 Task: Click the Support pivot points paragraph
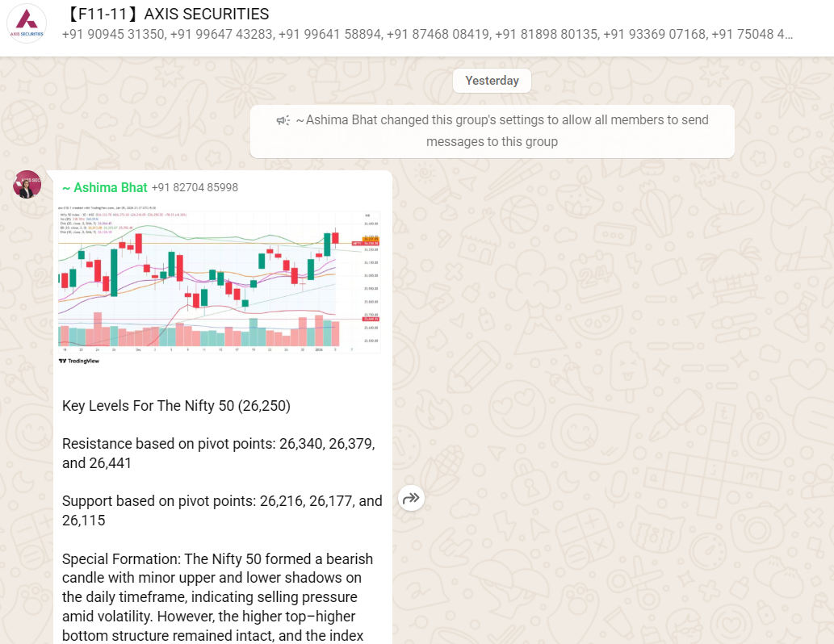(x=222, y=511)
